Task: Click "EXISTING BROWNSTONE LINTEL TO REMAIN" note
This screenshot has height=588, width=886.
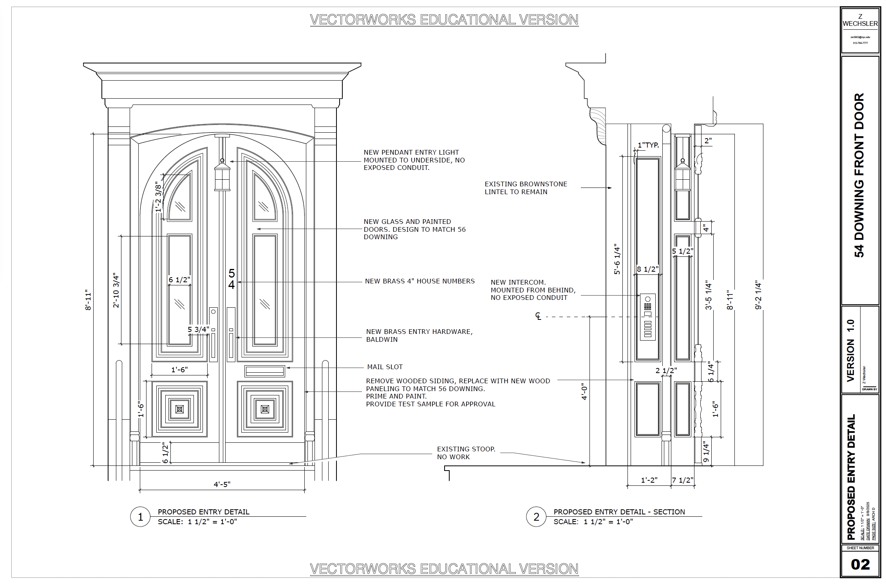Action: [526, 188]
